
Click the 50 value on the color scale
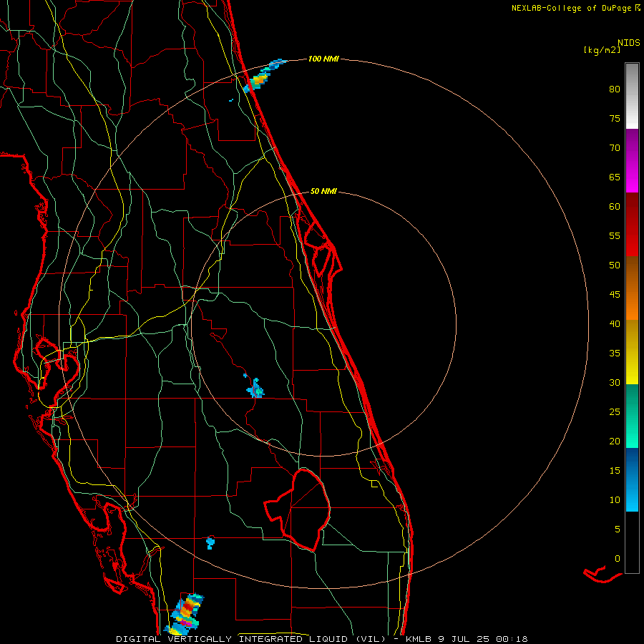[x=615, y=265]
